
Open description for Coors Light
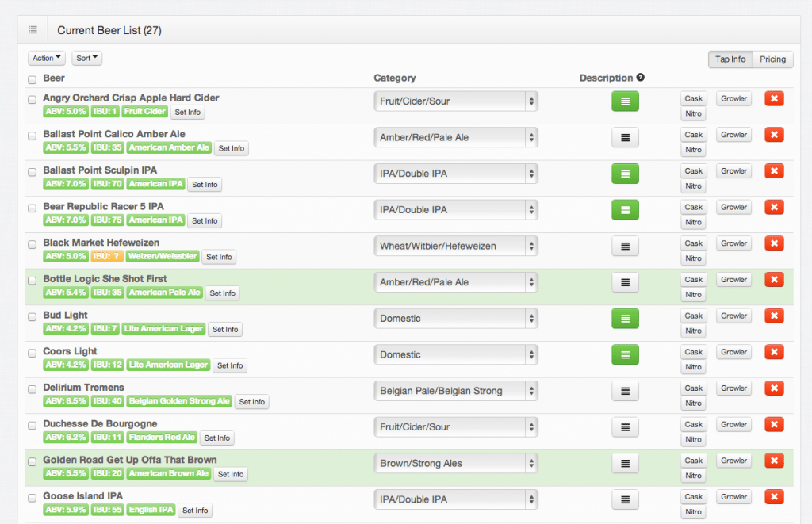625,354
